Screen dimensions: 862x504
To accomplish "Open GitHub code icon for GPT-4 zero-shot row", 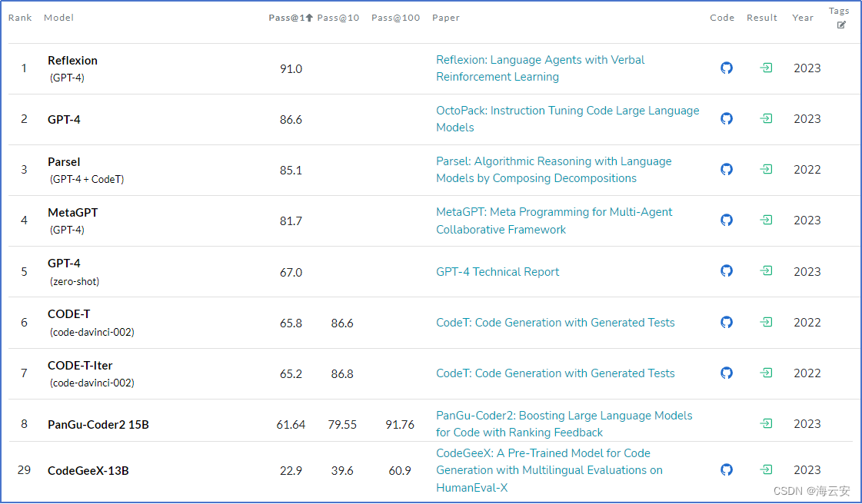I will coord(726,270).
